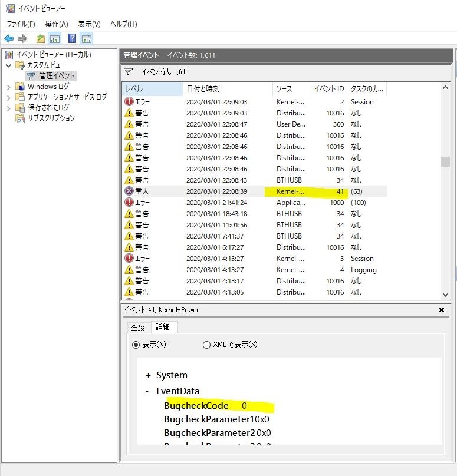Sort by the レベル column header
This screenshot has height=476, width=457.
point(153,88)
